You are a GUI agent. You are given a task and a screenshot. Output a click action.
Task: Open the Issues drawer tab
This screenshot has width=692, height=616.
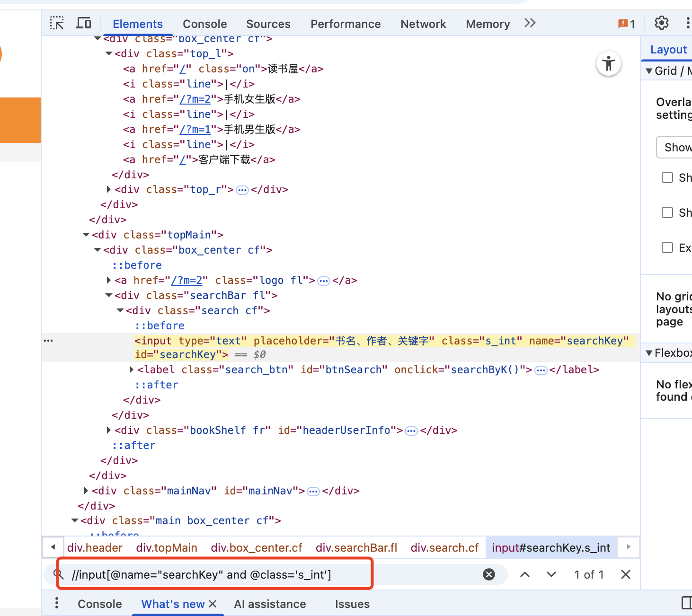352,604
